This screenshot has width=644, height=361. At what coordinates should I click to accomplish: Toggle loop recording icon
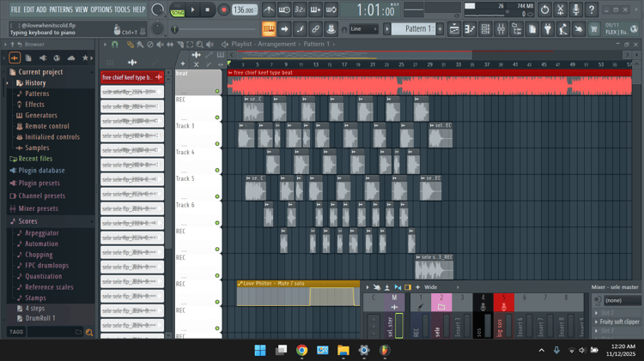tap(331, 9)
